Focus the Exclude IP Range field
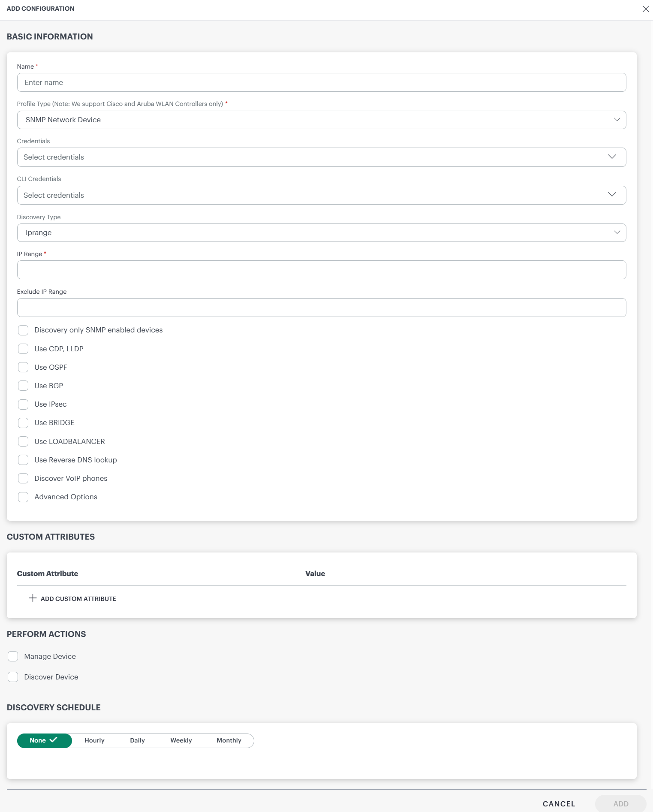The image size is (653, 812). 321,308
